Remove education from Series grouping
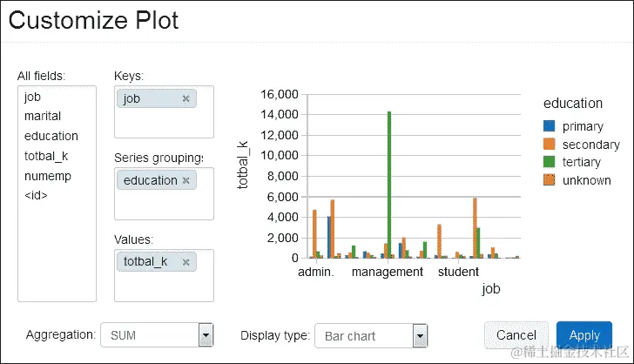 [185, 180]
